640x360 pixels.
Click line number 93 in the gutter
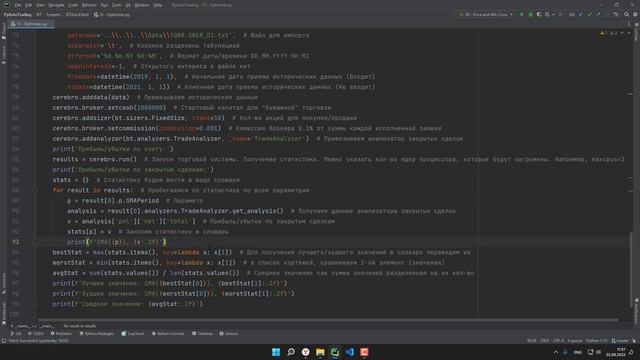coord(16,242)
